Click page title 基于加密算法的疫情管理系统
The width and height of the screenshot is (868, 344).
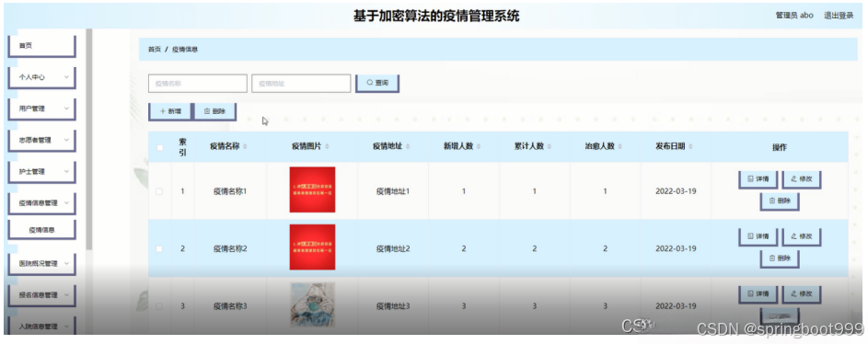click(436, 16)
